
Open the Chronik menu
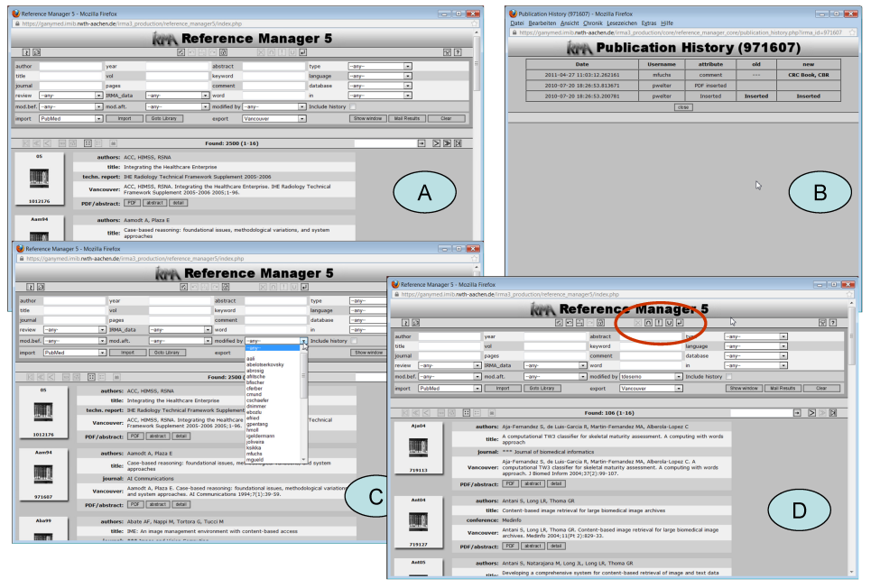[x=593, y=23]
